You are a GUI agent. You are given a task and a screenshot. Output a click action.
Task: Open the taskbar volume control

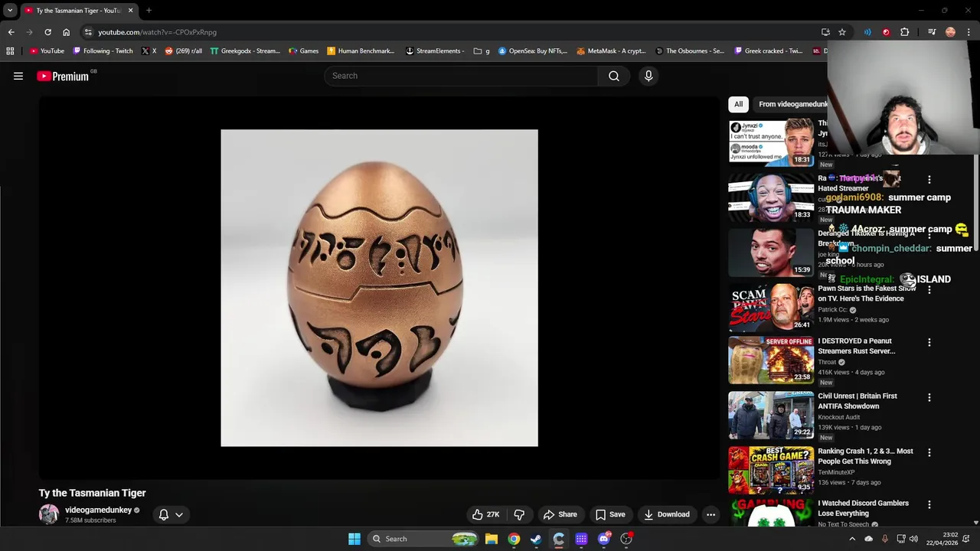point(913,539)
